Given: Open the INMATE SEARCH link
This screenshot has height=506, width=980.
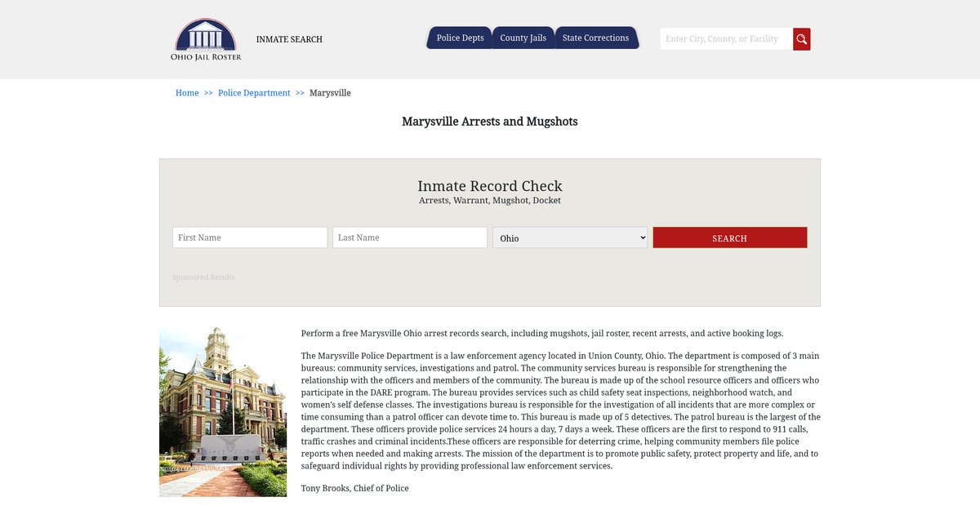Looking at the screenshot, I should click(x=289, y=39).
